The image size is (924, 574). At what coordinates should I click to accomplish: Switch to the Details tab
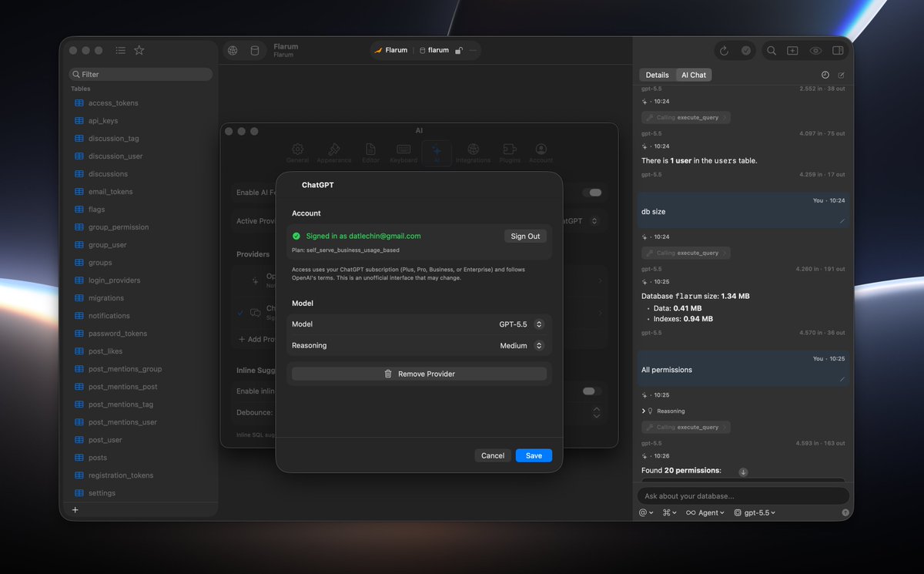tap(657, 75)
